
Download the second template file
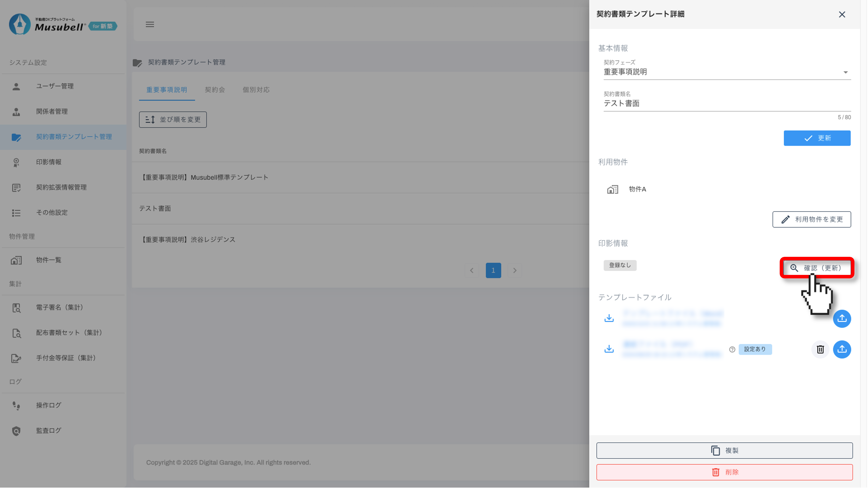(x=609, y=349)
